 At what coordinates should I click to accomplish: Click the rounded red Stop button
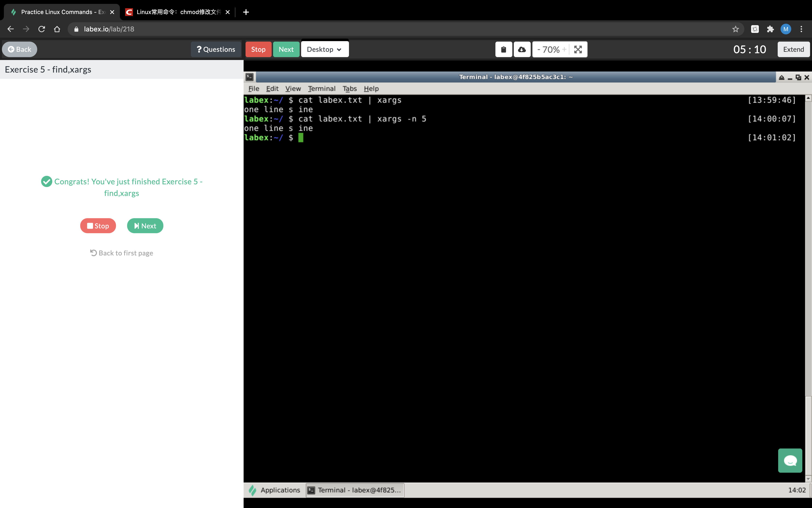tap(98, 226)
